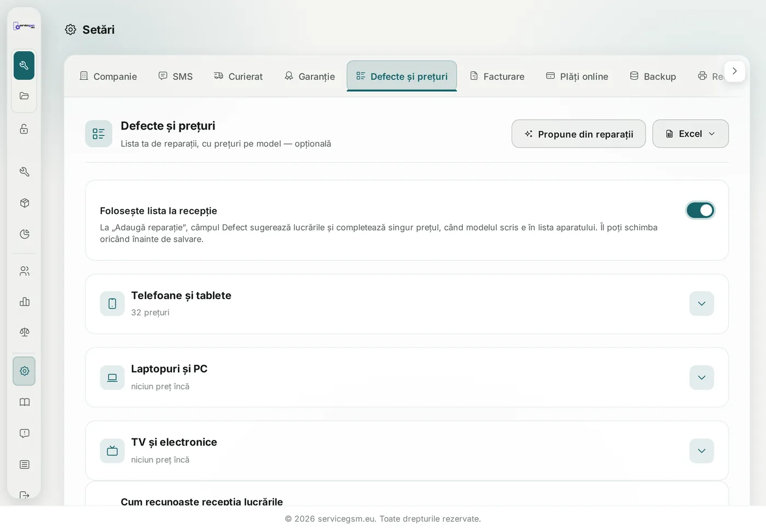The height and width of the screenshot is (532, 766).
Task: Disable the Folosește lista la recepție switch
Action: (700, 211)
